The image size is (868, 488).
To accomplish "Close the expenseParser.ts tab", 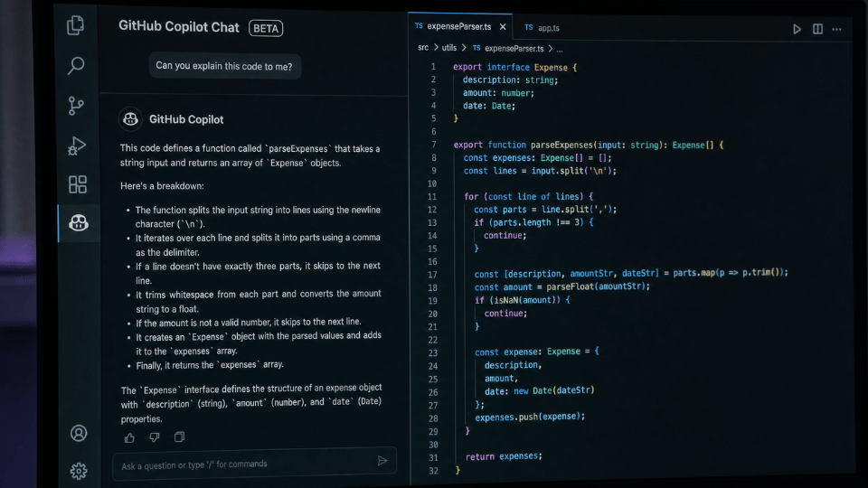I will pos(503,26).
